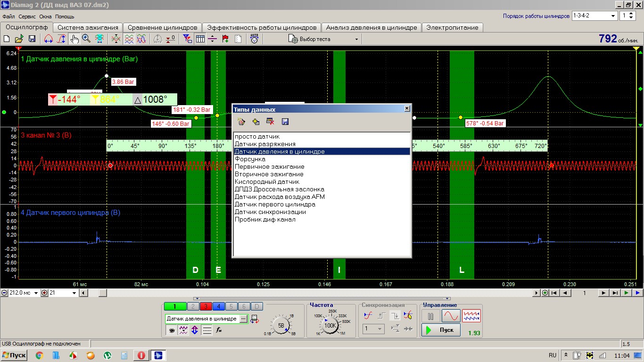This screenshot has width=644, height=362.
Task: Click the overlay channels icon
Action: pos(116,39)
